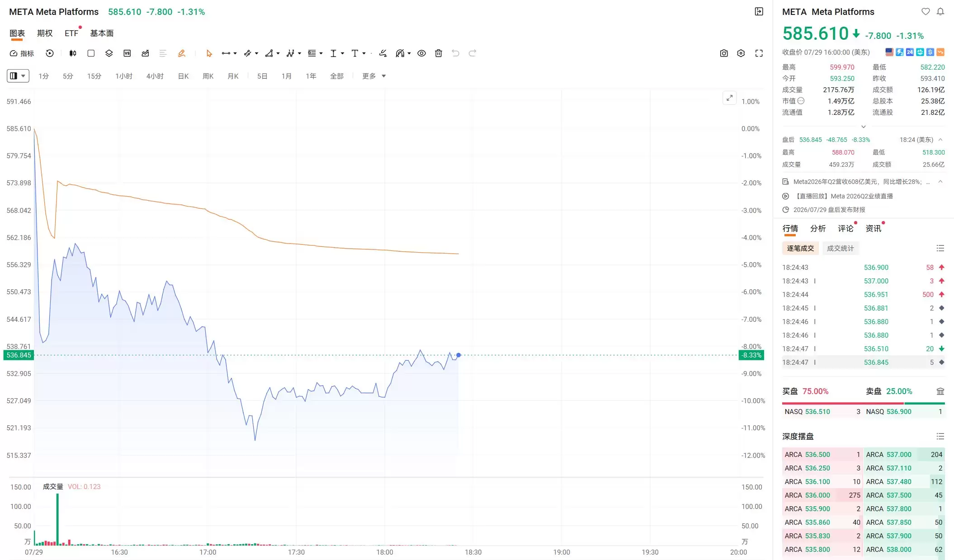Select the channel line drawing tool
Viewport: 954px width, 560px height.
[247, 53]
